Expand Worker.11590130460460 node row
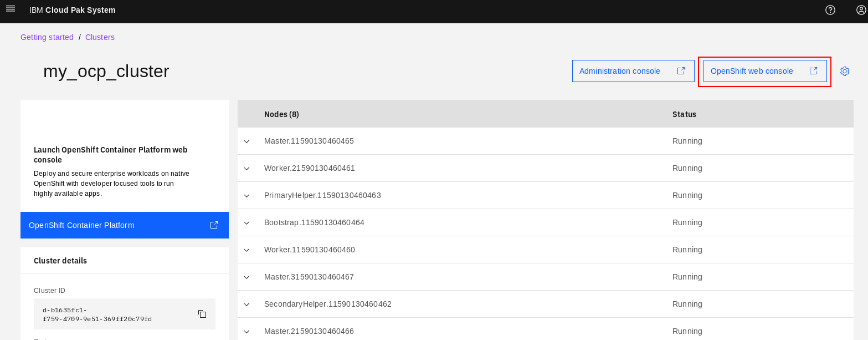 click(246, 250)
